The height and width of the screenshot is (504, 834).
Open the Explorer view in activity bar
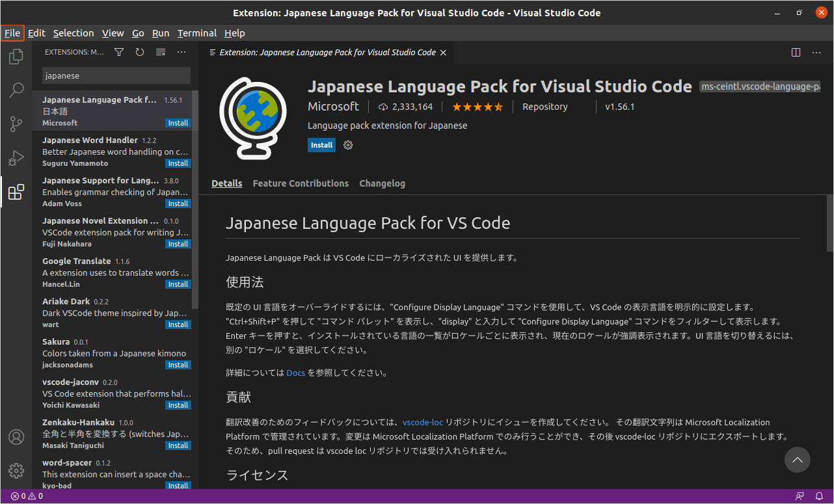(x=16, y=57)
